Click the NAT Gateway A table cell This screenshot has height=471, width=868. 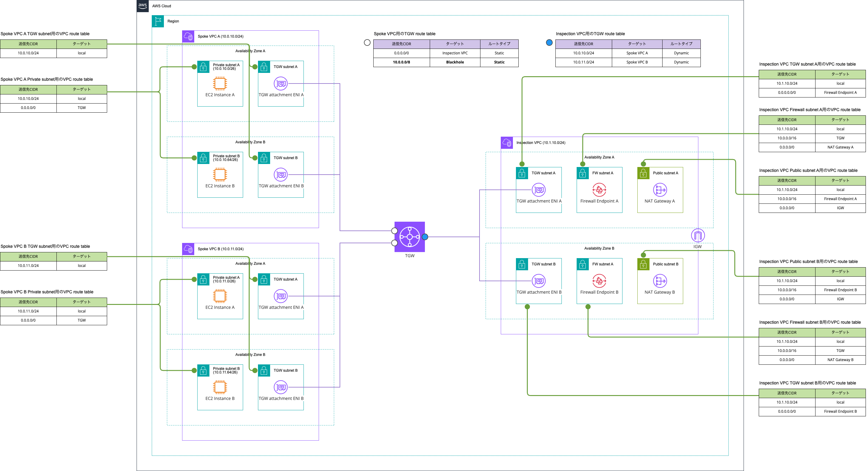tap(840, 147)
